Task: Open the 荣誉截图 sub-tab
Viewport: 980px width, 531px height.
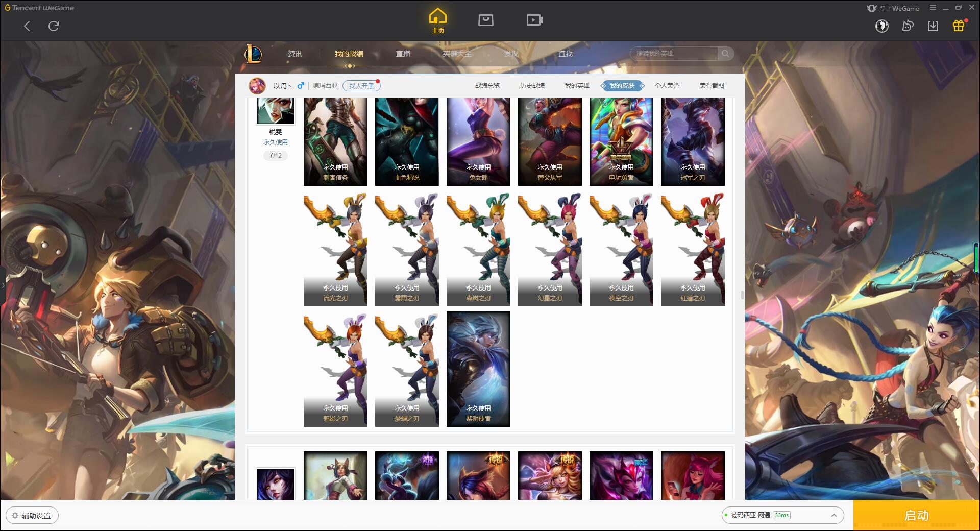Action: pyautogui.click(x=712, y=86)
